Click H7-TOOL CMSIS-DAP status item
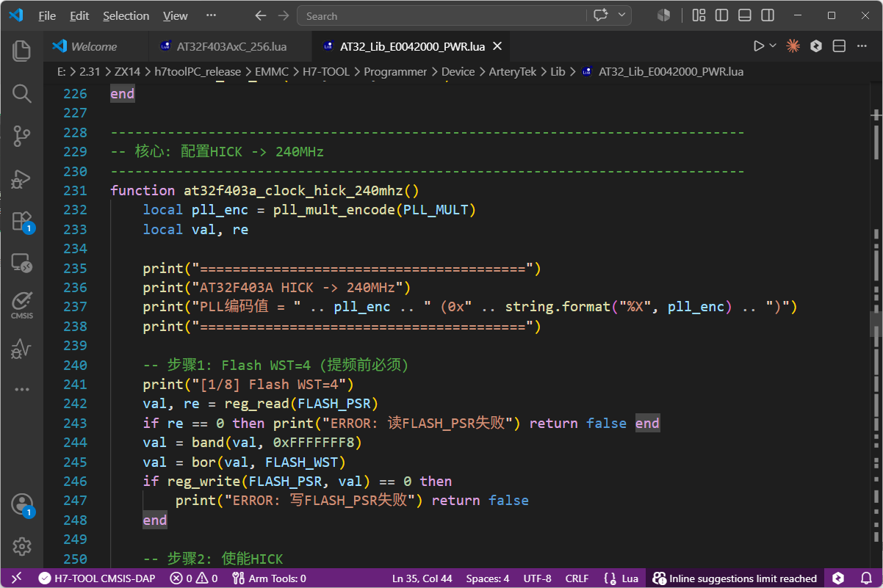This screenshot has height=588, width=883. point(98,578)
